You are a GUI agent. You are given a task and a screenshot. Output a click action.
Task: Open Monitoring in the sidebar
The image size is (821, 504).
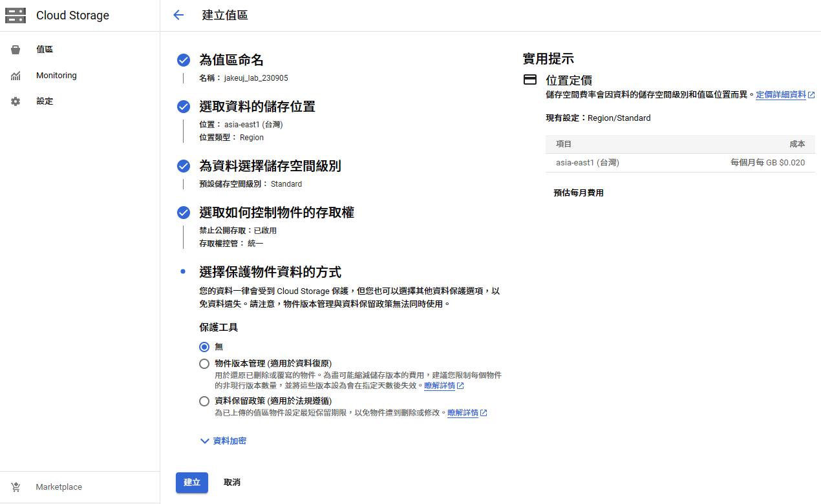pos(56,76)
